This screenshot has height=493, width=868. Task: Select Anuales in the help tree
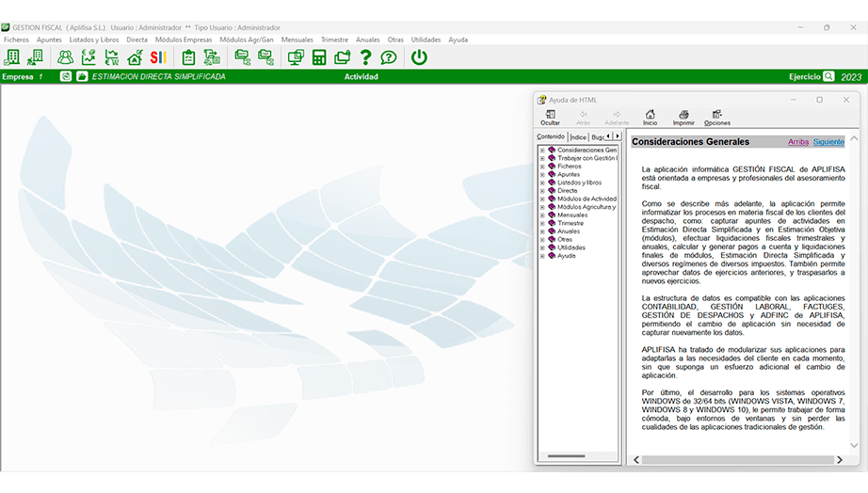(569, 231)
